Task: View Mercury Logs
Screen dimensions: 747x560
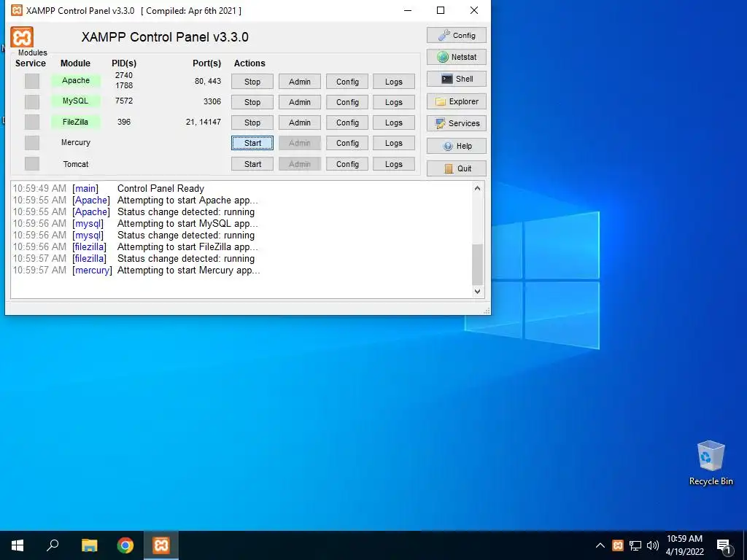Action: click(x=394, y=143)
